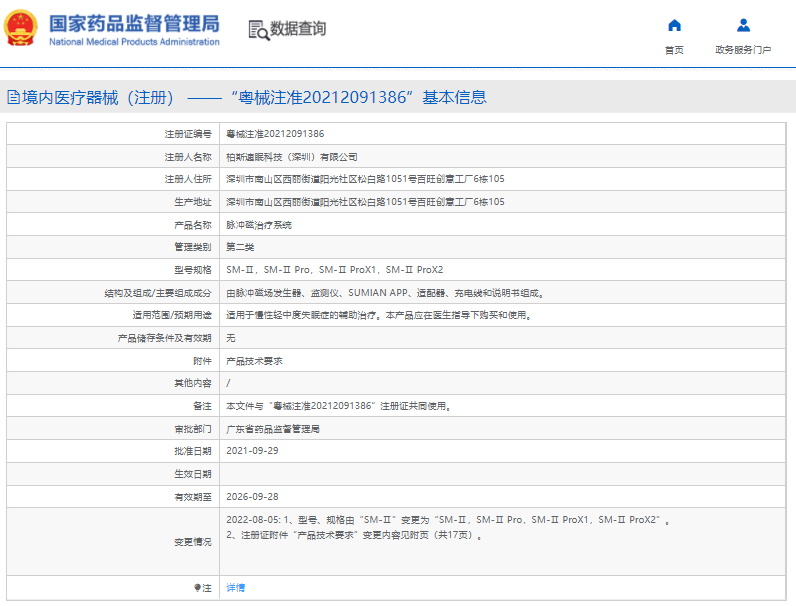Click the bulb icon beside 注
The width and height of the screenshot is (796, 606).
pyautogui.click(x=197, y=588)
